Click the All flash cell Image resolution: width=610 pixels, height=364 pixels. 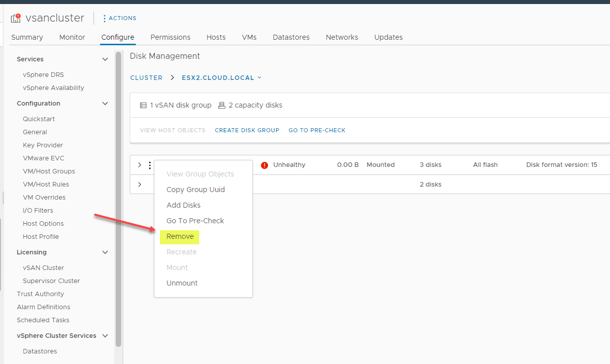[485, 165]
